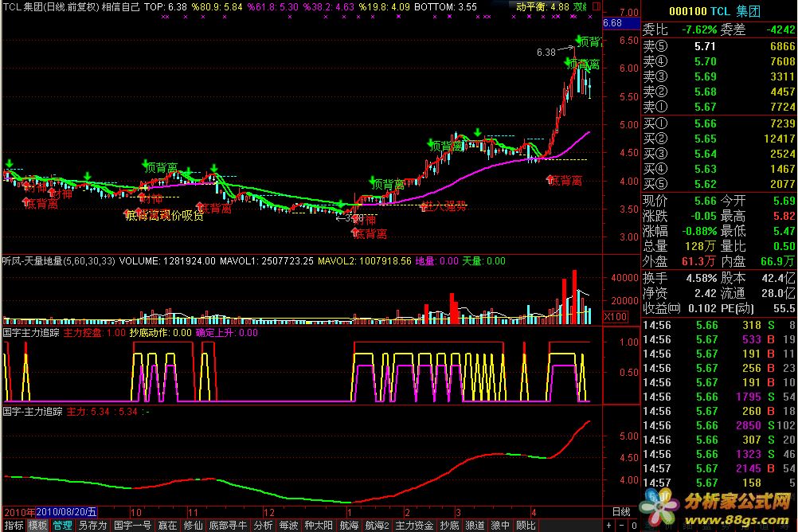The height and width of the screenshot is (532, 798).
Task: Switch to the 国宇一号 template
Action: [x=132, y=526]
